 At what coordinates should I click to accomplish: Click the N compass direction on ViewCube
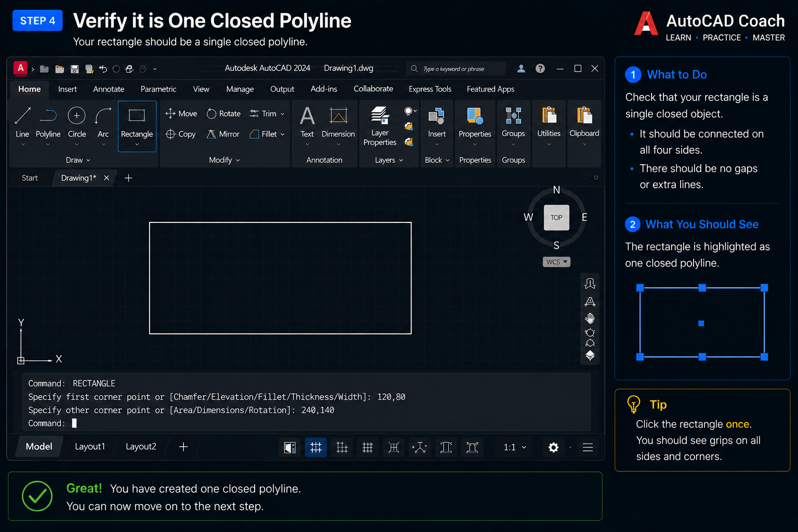click(556, 190)
